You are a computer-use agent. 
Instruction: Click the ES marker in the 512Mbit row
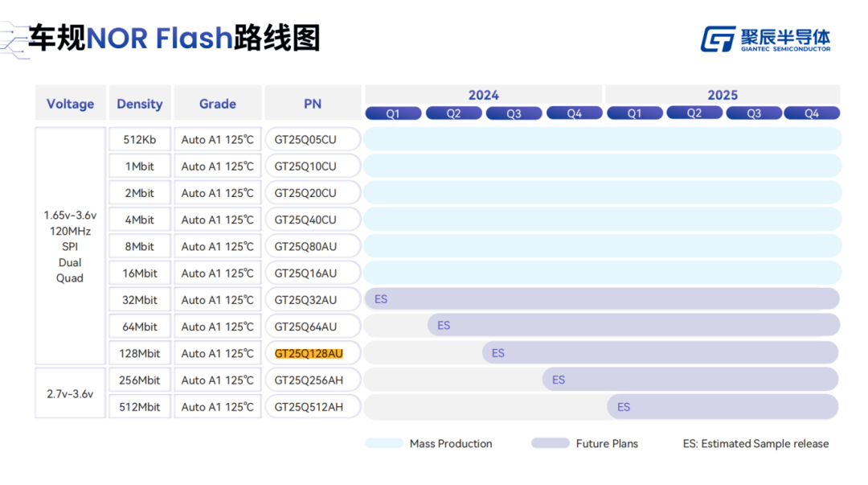624,407
